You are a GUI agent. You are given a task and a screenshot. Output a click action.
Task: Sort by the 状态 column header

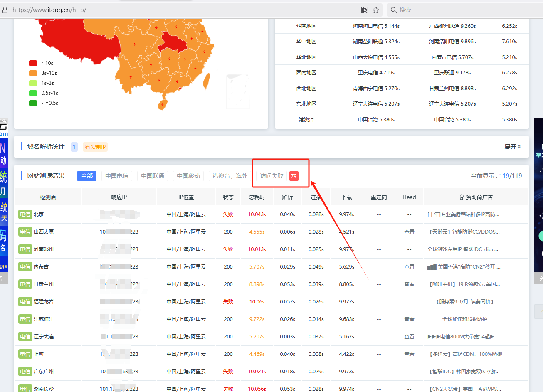click(228, 197)
